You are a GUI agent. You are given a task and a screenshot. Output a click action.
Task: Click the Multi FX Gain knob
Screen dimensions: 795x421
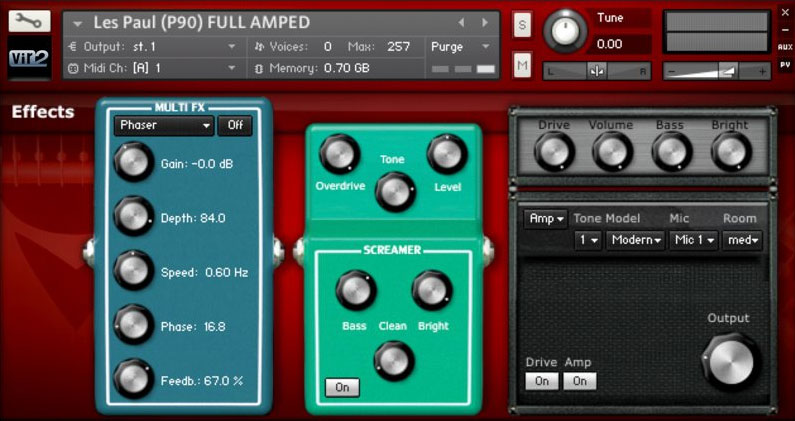click(x=133, y=162)
